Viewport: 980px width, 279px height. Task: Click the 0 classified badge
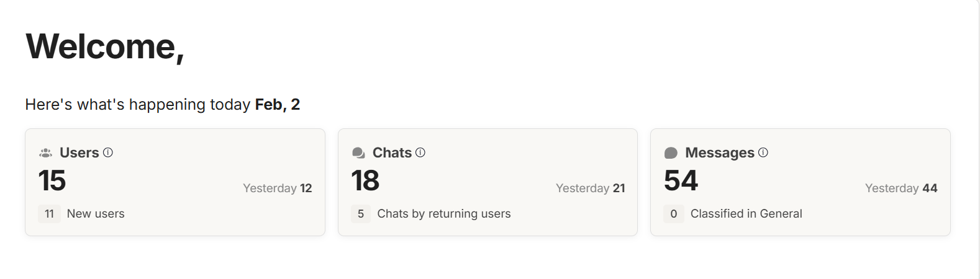pos(673,214)
